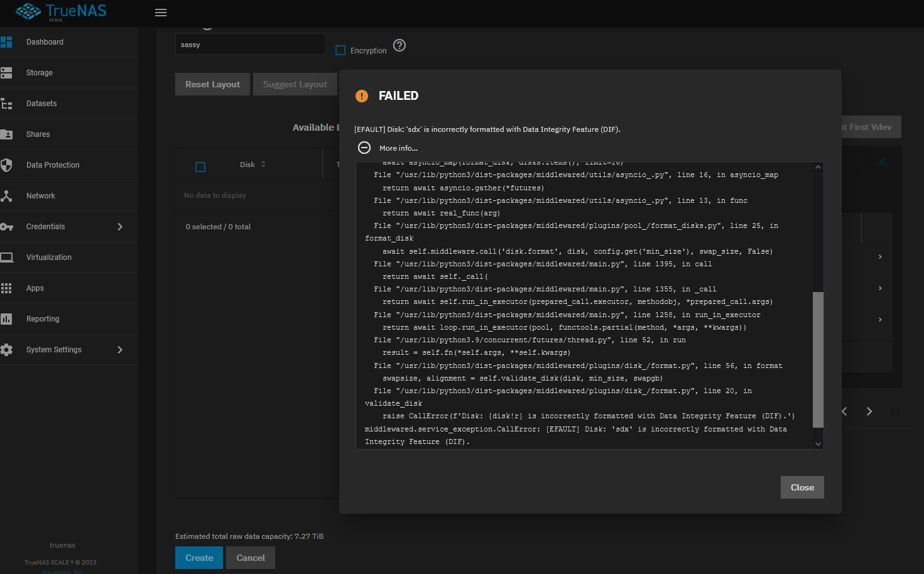Open Network menu item
The image size is (924, 574).
point(69,196)
